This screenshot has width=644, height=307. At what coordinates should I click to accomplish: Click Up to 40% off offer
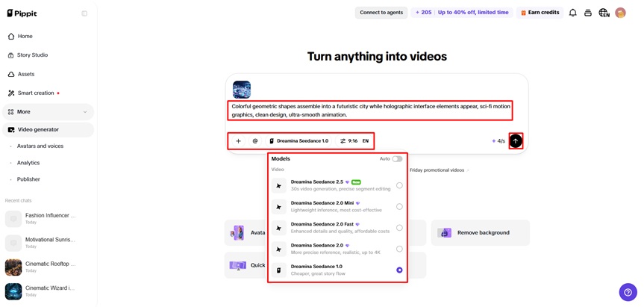473,13
